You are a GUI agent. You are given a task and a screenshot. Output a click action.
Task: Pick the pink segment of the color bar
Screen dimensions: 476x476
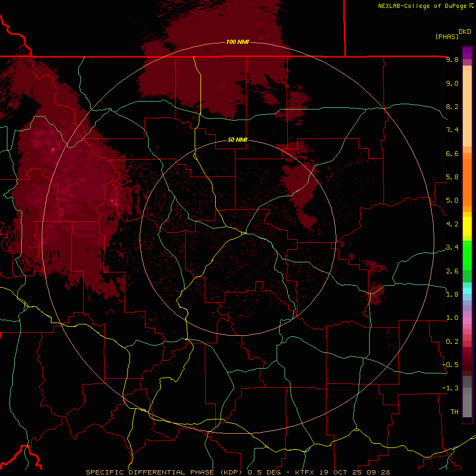467,321
